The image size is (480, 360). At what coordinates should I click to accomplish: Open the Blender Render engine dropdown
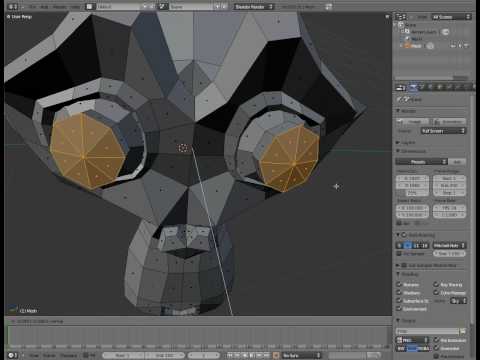tap(254, 6)
